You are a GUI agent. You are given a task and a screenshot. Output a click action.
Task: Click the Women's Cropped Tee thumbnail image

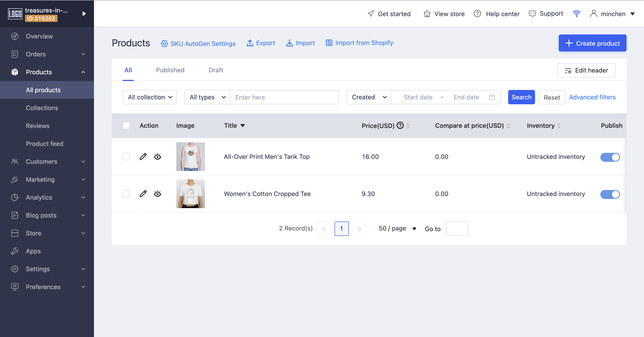[190, 194]
